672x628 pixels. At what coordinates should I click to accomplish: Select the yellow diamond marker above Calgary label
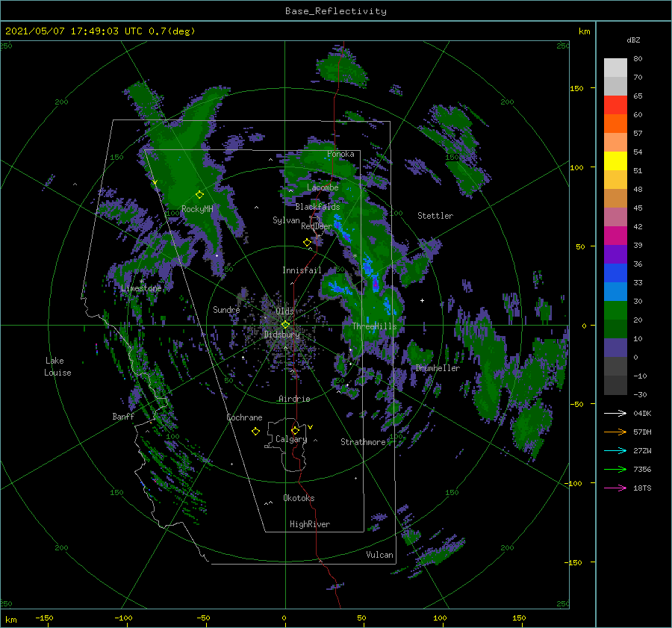coord(295,430)
